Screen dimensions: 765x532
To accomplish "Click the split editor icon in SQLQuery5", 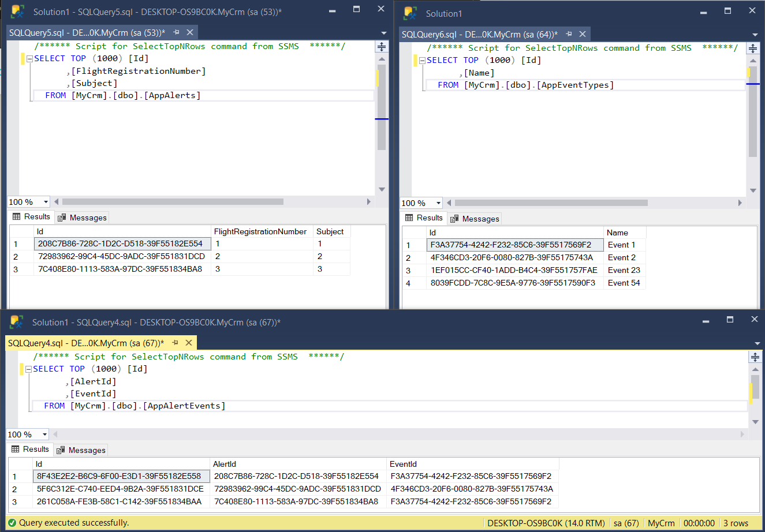I will point(382,47).
